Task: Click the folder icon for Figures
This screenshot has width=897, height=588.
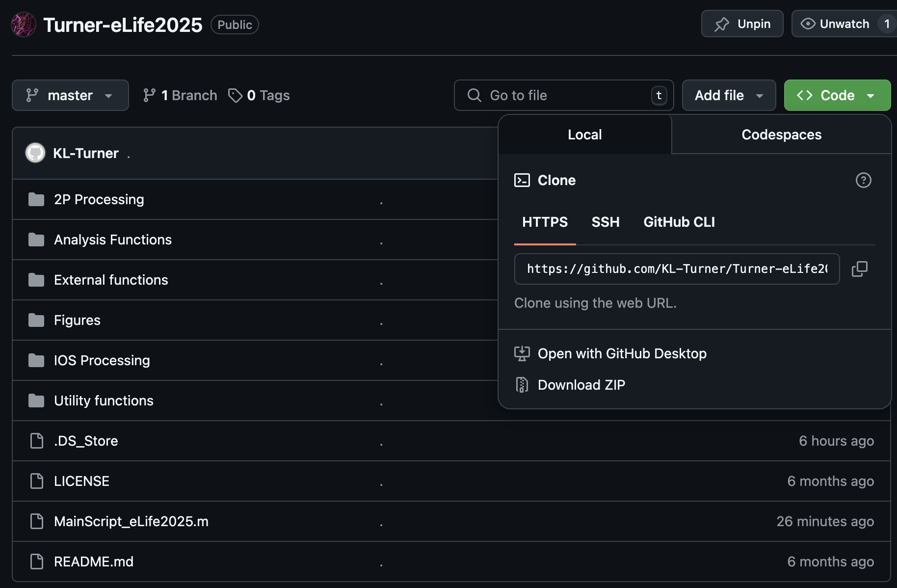Action: point(36,320)
